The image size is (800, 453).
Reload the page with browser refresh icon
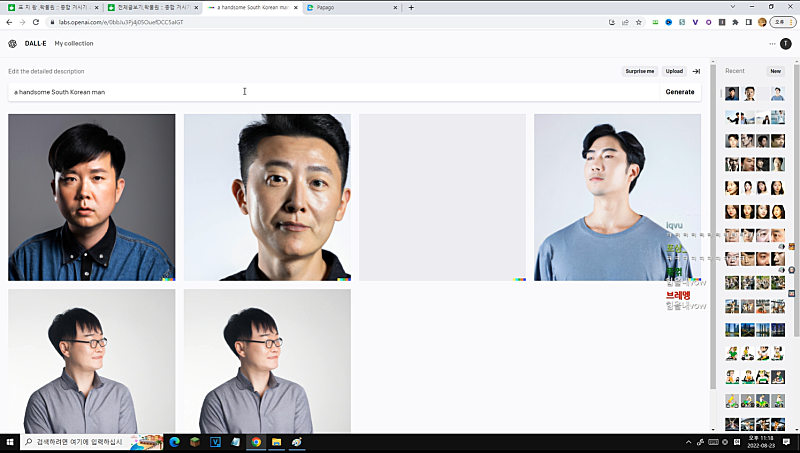pyautogui.click(x=36, y=21)
